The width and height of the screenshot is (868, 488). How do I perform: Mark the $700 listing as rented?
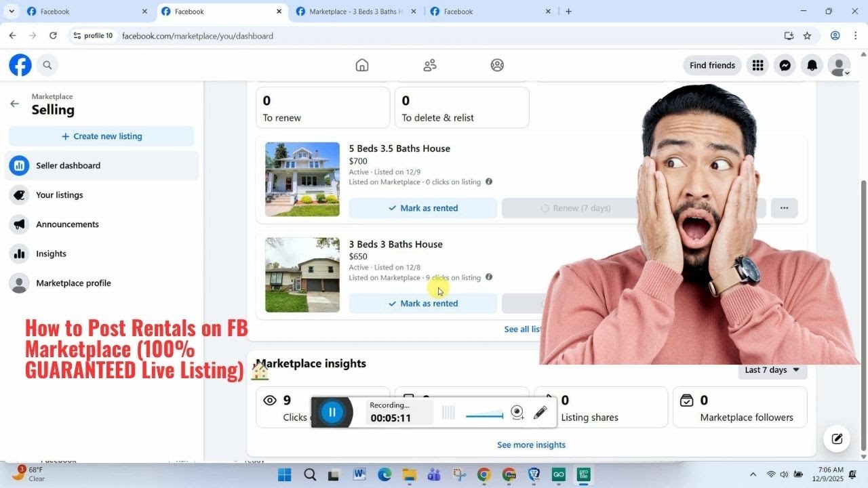pos(423,208)
